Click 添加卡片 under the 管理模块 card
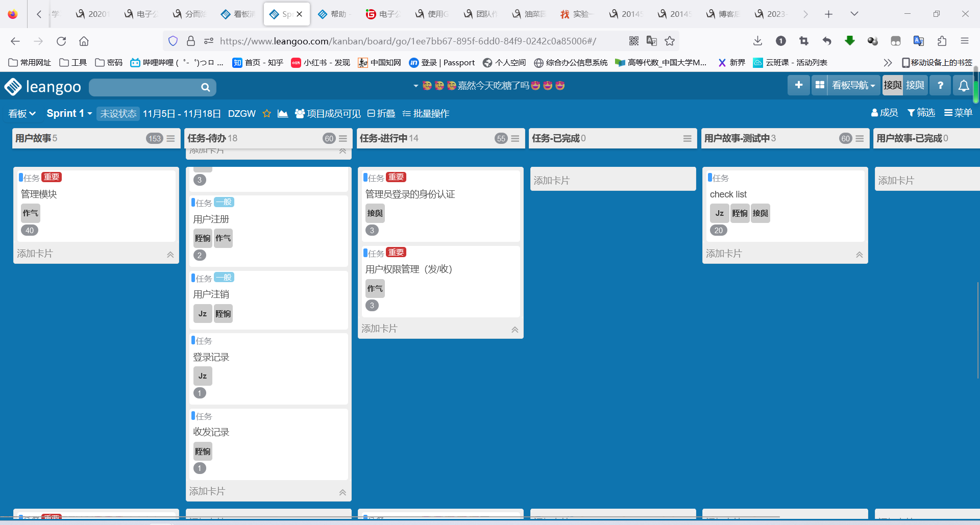Screen dimensions: 980x525 pyautogui.click(x=35, y=254)
